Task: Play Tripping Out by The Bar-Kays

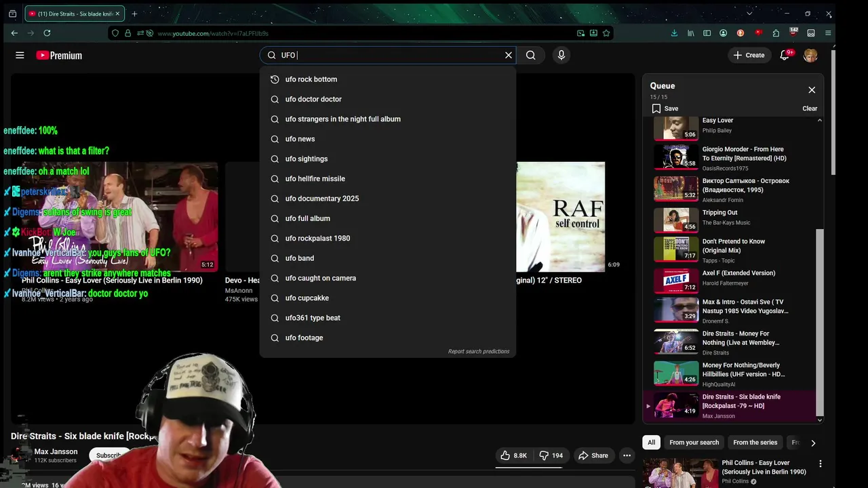Action: point(730,220)
